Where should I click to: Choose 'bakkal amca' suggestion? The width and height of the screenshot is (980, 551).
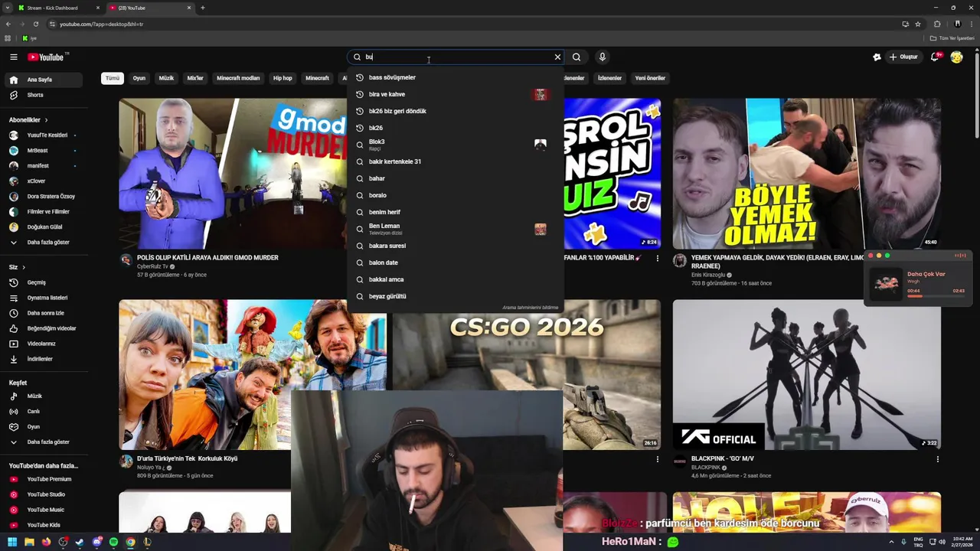[455, 279]
